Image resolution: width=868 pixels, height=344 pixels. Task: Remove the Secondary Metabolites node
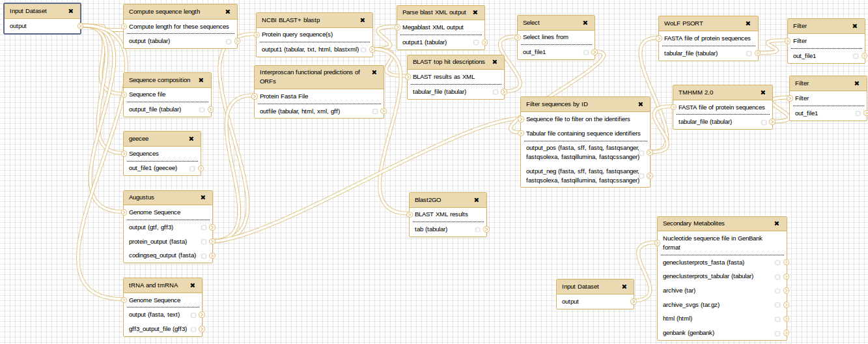pyautogui.click(x=776, y=223)
